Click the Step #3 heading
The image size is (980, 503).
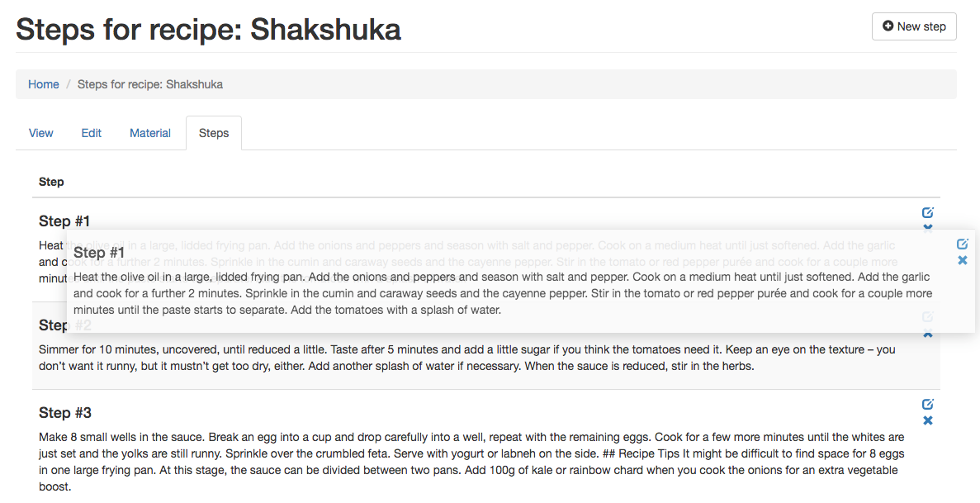tap(65, 413)
